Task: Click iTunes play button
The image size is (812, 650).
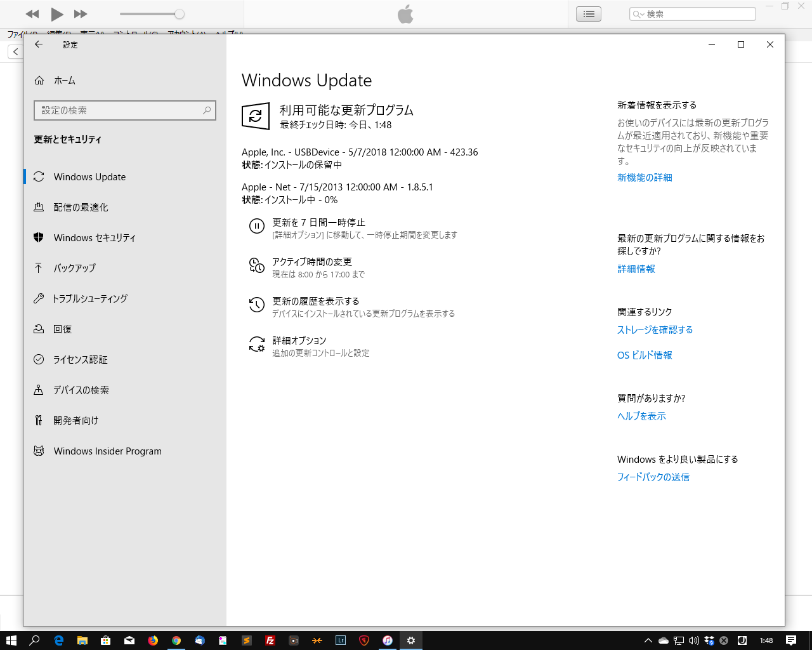Action: (57, 14)
